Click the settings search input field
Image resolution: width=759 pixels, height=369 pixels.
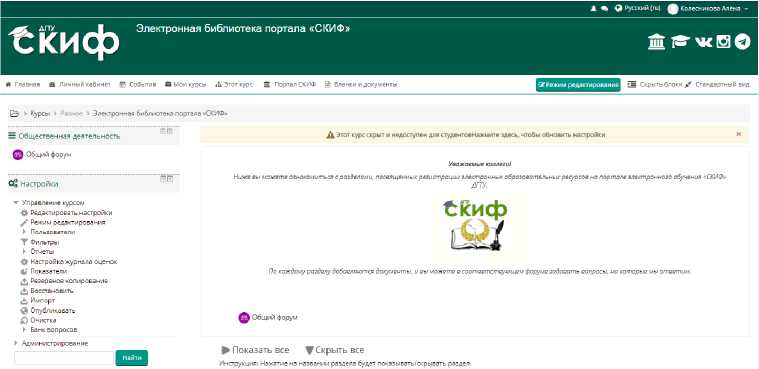pyautogui.click(x=64, y=358)
